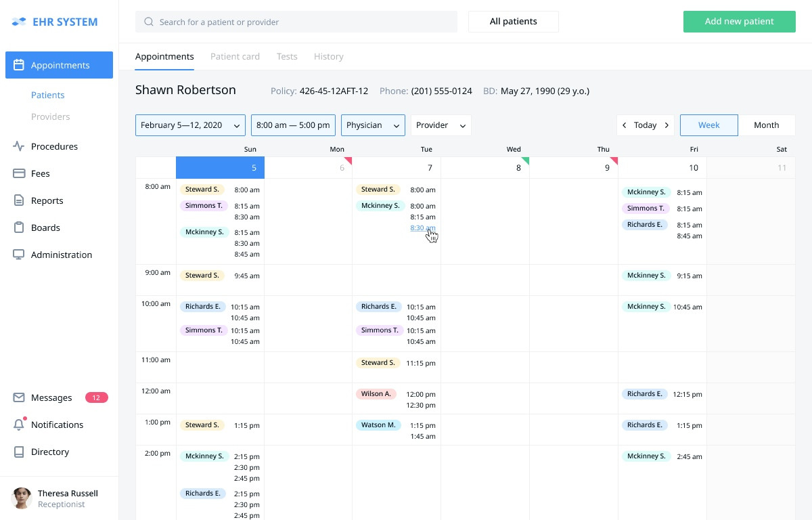Select the red Wilson A. appointment tag
812x520 pixels.
pyautogui.click(x=376, y=393)
